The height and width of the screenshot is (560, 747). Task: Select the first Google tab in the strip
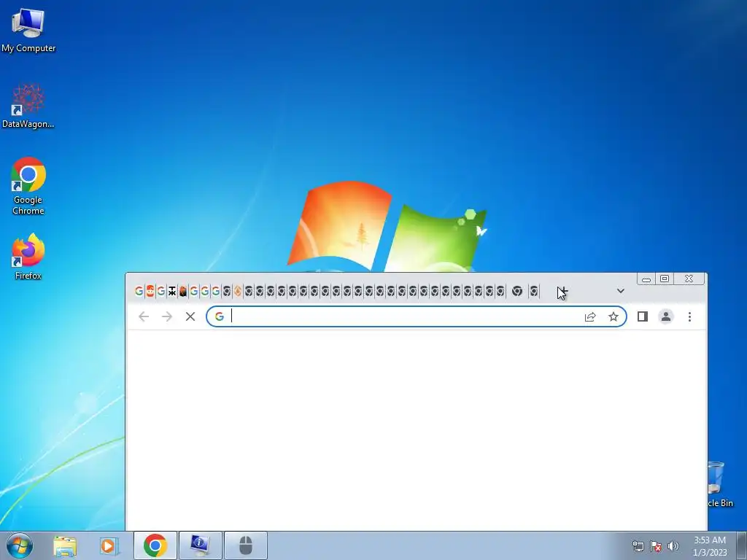[139, 291]
